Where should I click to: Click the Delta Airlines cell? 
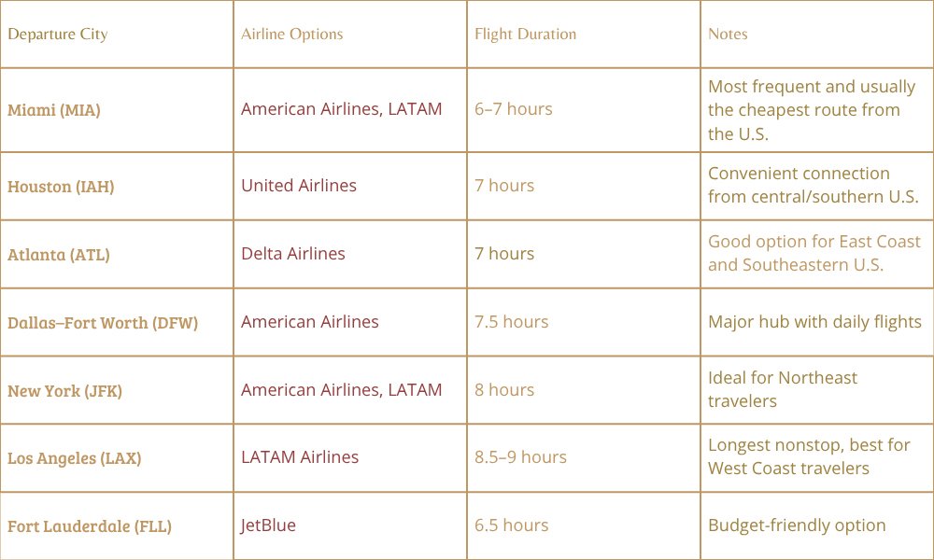293,254
